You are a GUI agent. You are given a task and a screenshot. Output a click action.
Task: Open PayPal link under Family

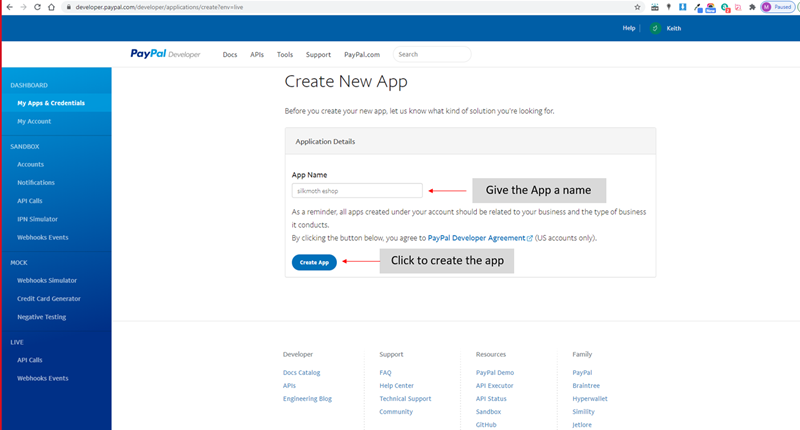click(x=582, y=373)
